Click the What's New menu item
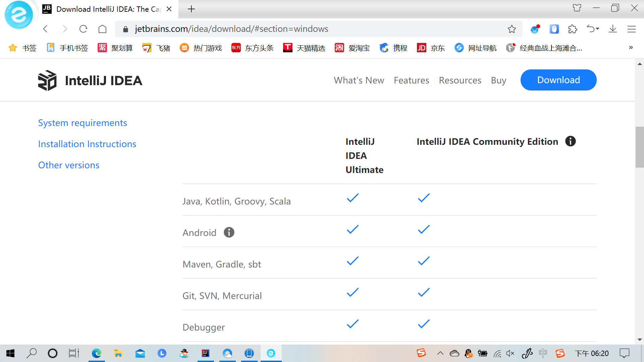The height and width of the screenshot is (362, 644). pyautogui.click(x=359, y=80)
